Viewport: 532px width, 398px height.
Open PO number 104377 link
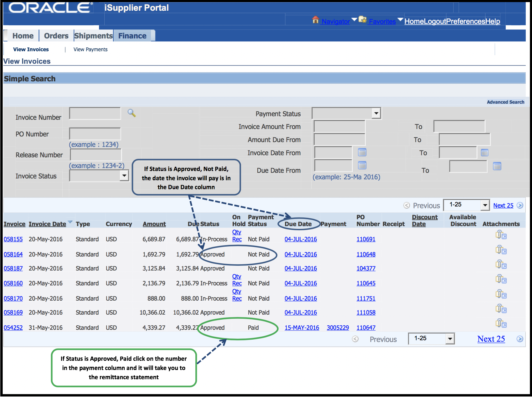(366, 268)
